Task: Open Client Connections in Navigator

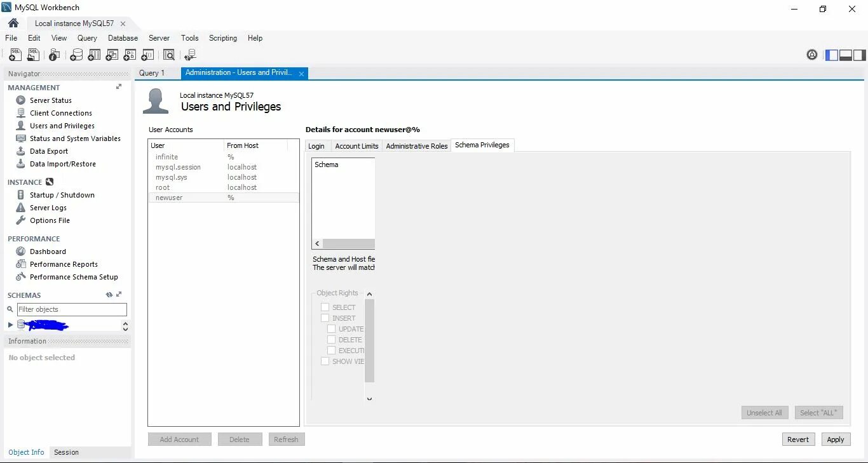Action: 61,113
